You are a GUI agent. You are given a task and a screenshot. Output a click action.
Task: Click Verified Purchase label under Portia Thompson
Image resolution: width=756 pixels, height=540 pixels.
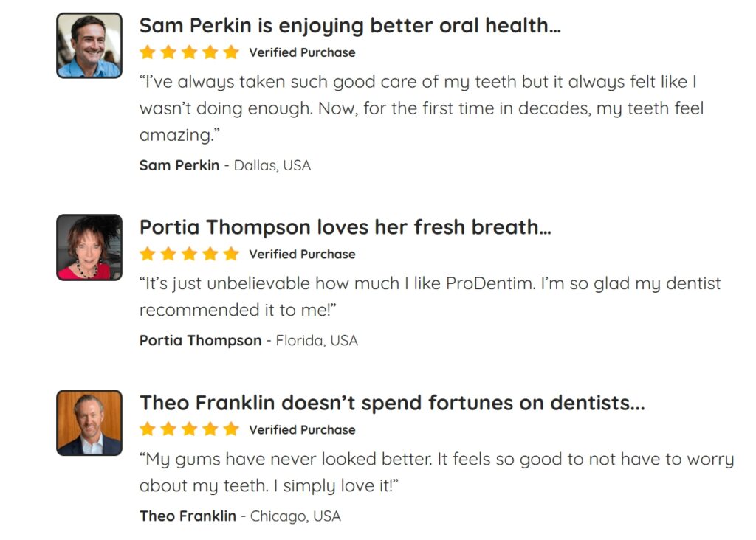pyautogui.click(x=302, y=254)
